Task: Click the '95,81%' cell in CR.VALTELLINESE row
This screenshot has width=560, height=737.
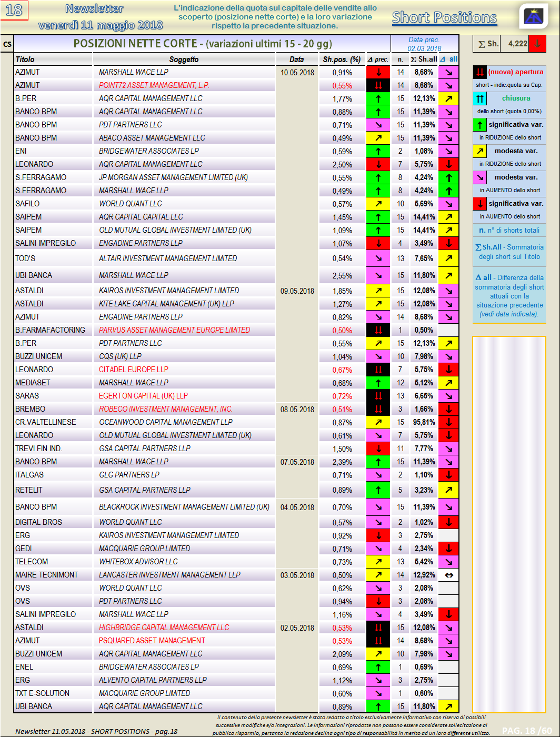Action: (424, 422)
